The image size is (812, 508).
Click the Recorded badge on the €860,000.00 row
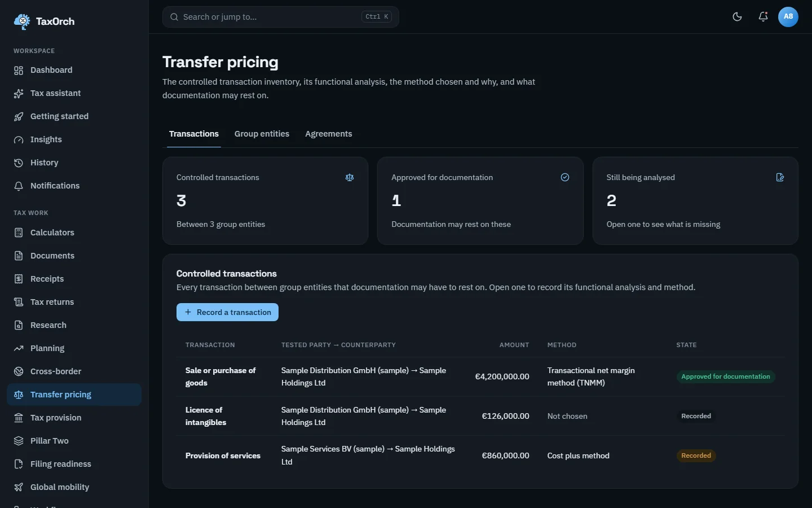click(x=696, y=456)
